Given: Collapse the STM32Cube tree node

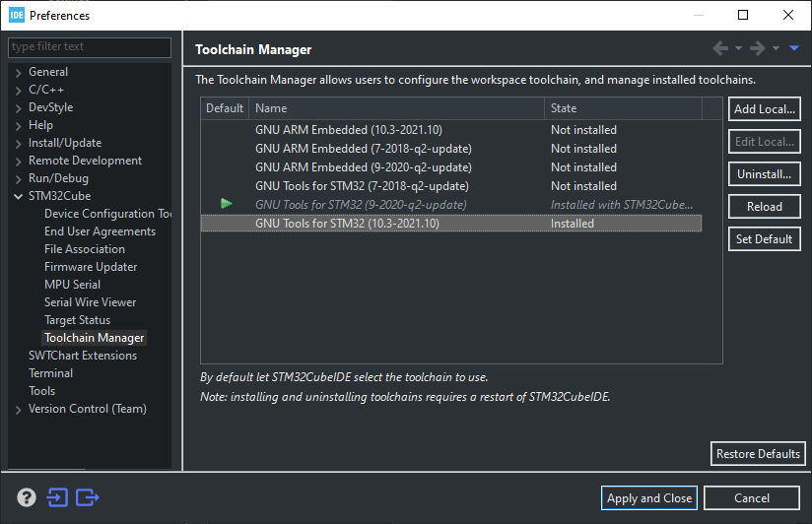Looking at the screenshot, I should point(18,197).
